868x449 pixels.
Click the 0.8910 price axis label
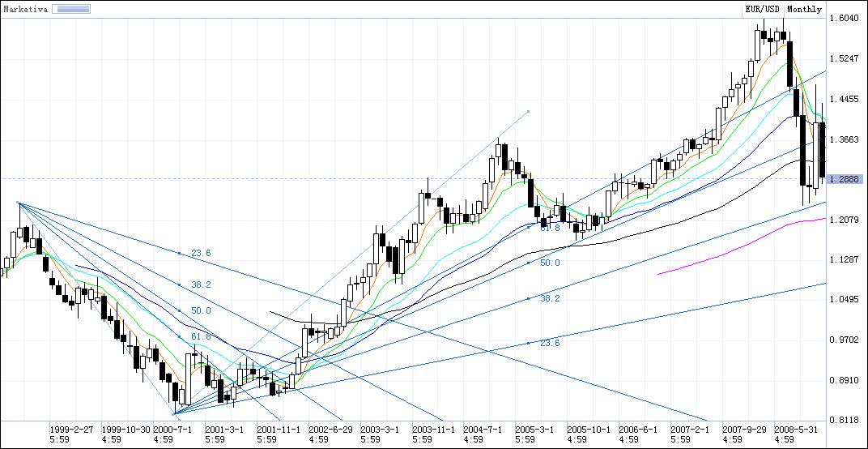pos(844,380)
